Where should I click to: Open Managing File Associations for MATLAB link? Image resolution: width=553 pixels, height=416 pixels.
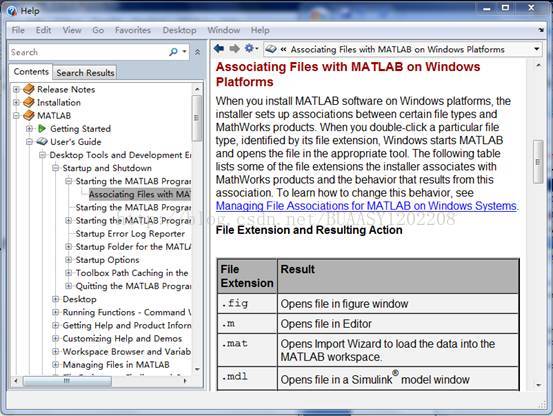[x=366, y=206]
